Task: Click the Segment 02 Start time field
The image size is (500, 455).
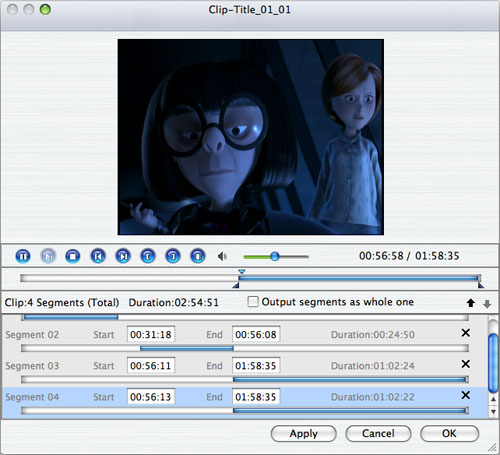Action: 151,334
